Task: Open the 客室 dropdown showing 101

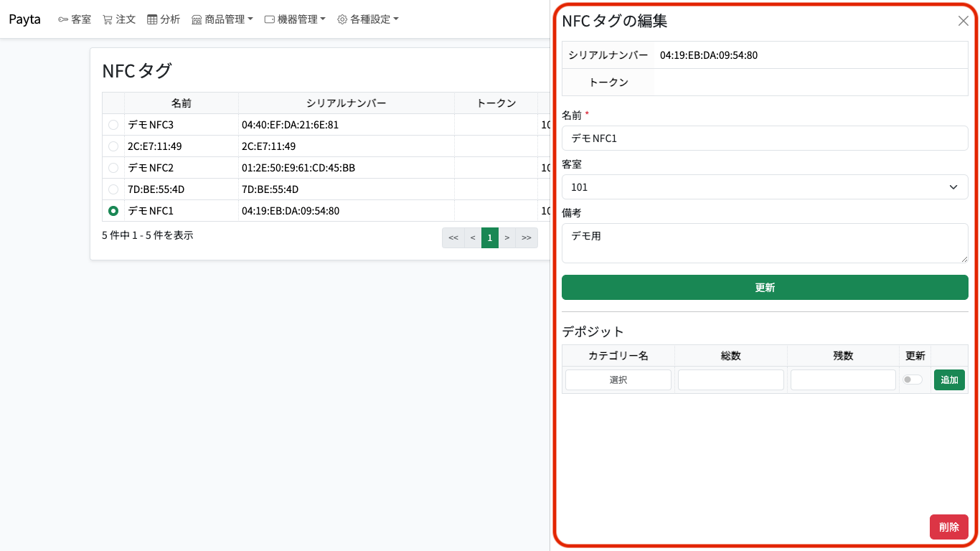Action: tap(765, 187)
